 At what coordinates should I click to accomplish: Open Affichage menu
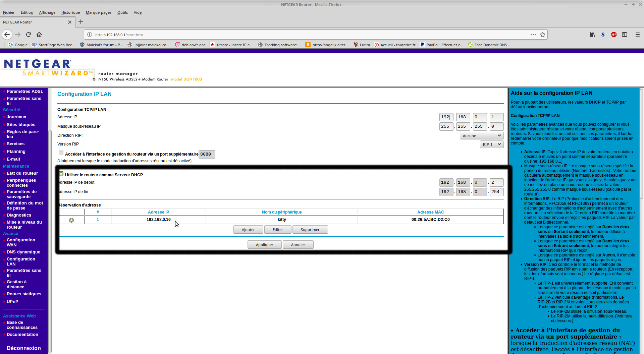(x=47, y=12)
